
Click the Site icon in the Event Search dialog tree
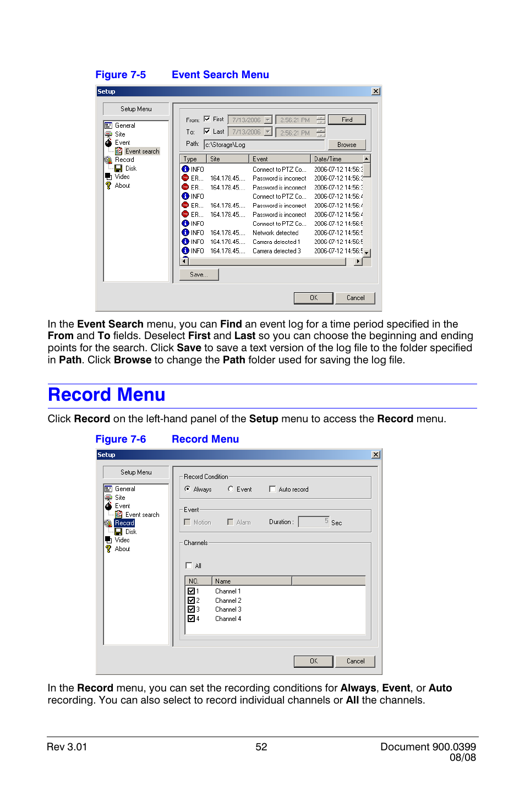pyautogui.click(x=108, y=134)
